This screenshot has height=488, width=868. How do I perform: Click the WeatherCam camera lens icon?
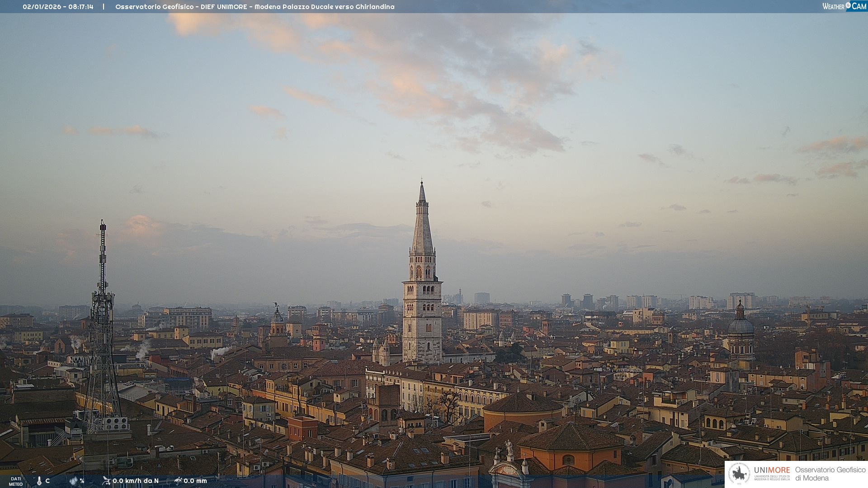[848, 5]
